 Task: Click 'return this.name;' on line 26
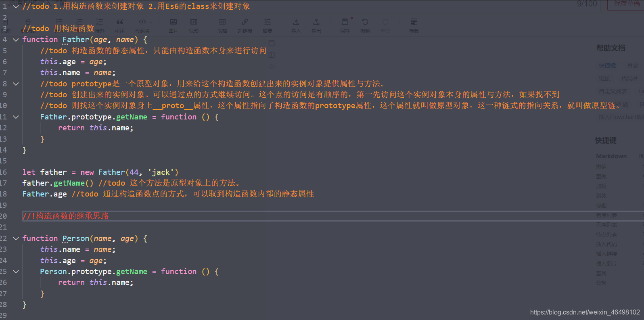[96, 282]
